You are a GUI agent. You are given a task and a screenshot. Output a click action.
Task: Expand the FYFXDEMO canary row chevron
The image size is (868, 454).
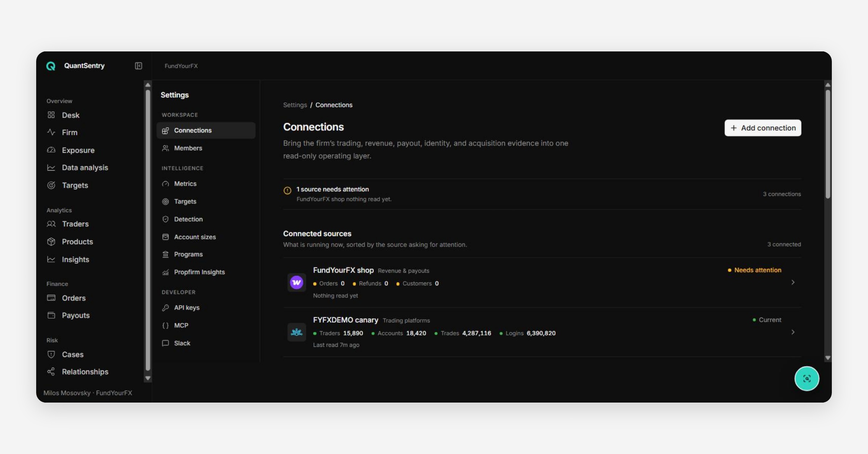pos(793,332)
